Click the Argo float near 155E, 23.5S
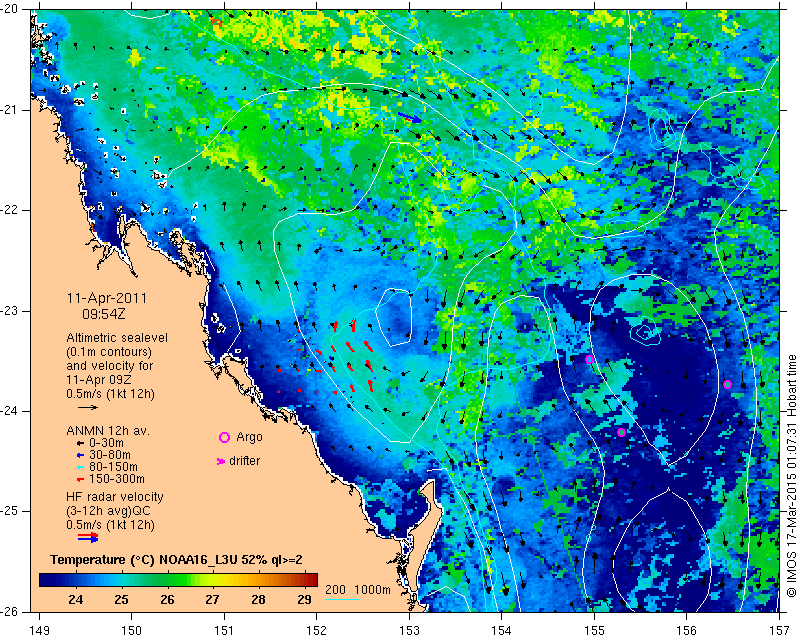This screenshot has width=800, height=640. click(589, 359)
